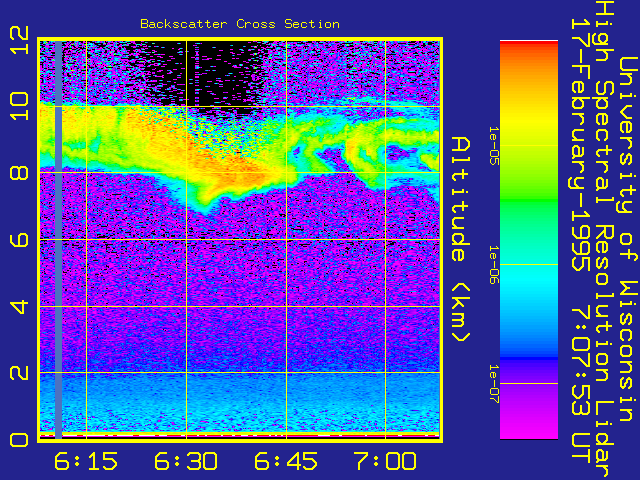This screenshot has width=640, height=480.
Task: Click the 'Altitude (km)' axis label
Action: (x=461, y=240)
